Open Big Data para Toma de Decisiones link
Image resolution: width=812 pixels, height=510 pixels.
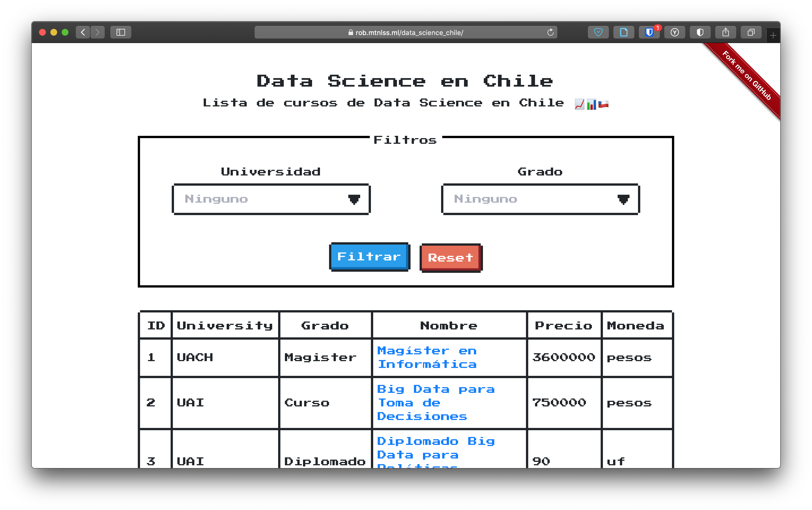[435, 403]
